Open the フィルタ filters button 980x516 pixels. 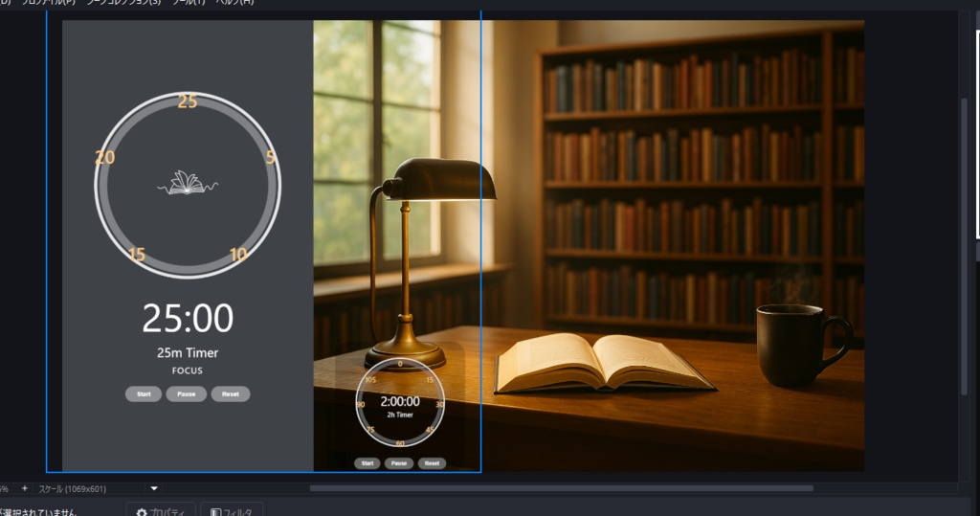pyautogui.click(x=232, y=510)
